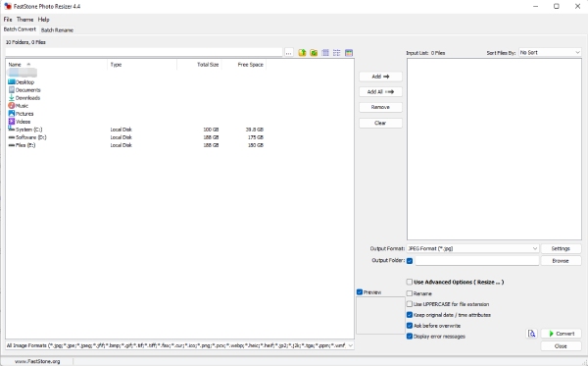Click the System (C:) drive icon
588x366 pixels.
11,129
